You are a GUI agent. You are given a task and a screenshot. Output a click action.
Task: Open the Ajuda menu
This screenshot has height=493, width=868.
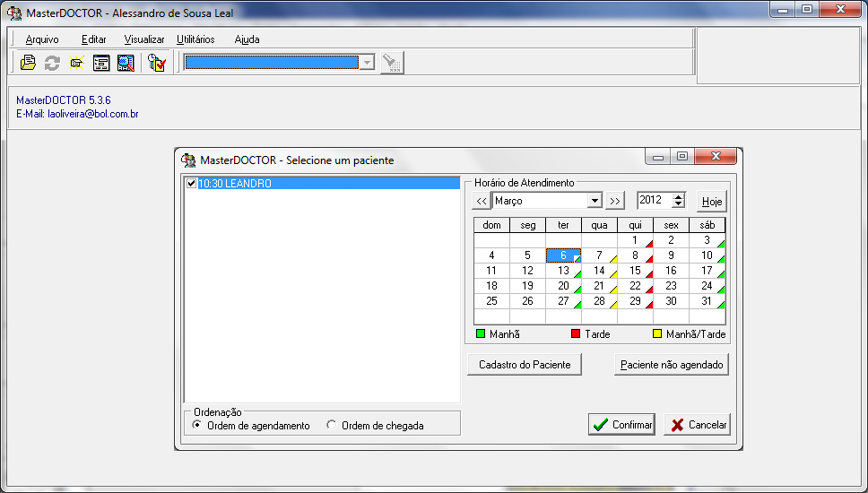247,39
